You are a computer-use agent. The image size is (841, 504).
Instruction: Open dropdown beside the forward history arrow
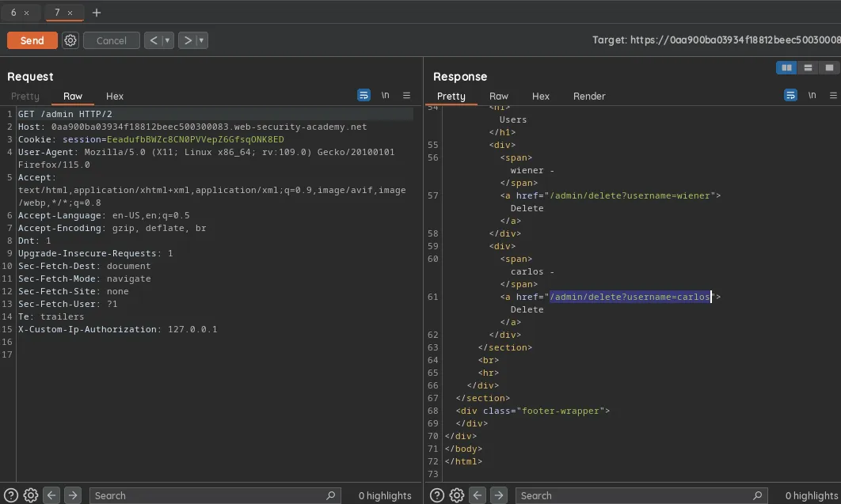(x=202, y=40)
